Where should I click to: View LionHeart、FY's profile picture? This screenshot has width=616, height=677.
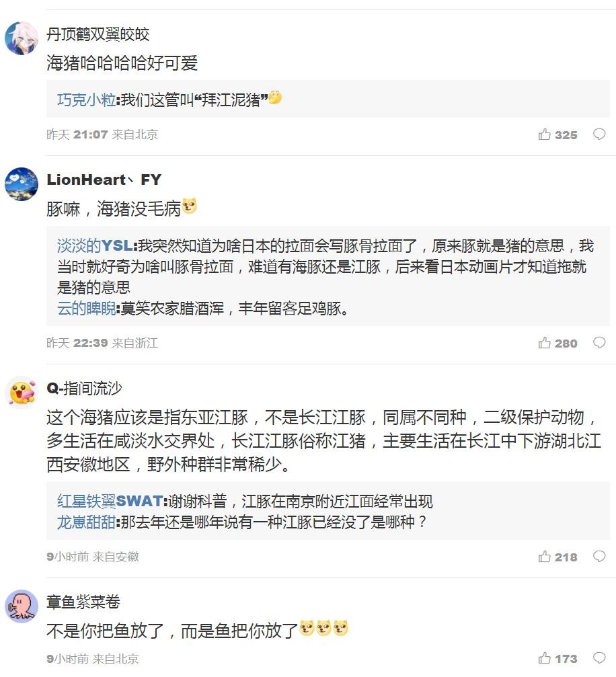[22, 184]
